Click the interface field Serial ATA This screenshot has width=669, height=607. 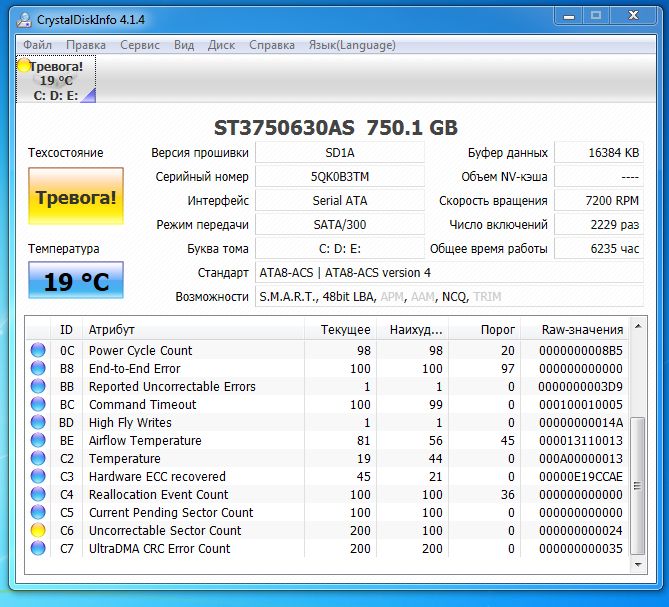[340, 200]
